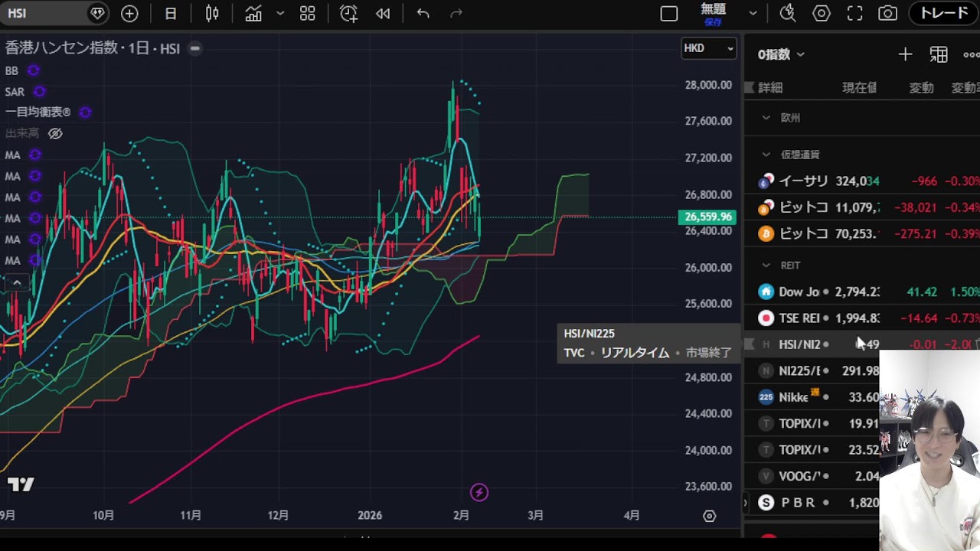Undo the last chart action
The image size is (980, 551).
click(423, 14)
